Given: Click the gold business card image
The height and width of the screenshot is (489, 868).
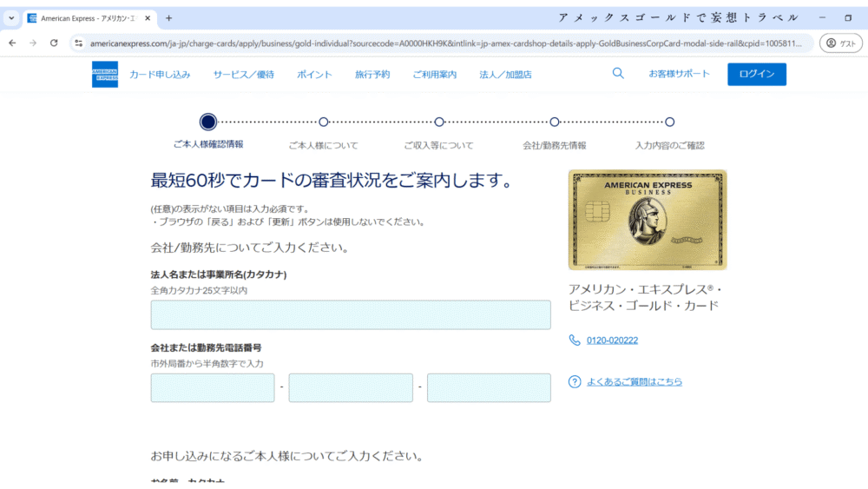Looking at the screenshot, I should pyautogui.click(x=648, y=220).
